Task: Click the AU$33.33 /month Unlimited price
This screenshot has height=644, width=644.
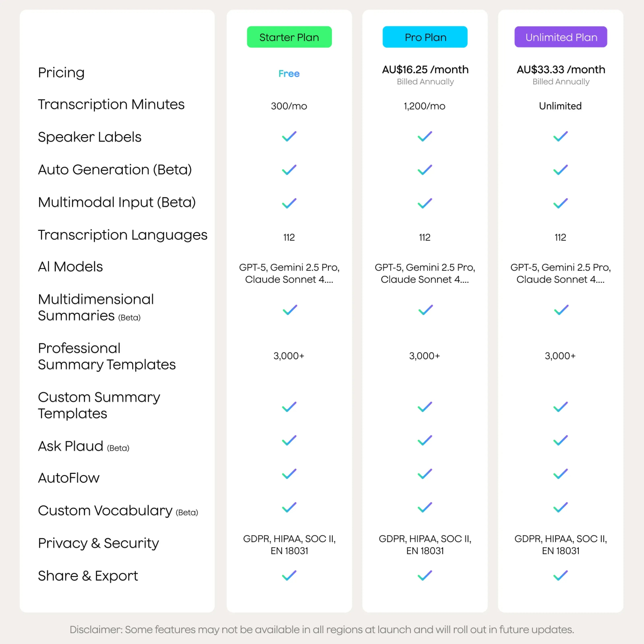Action: coord(561,69)
